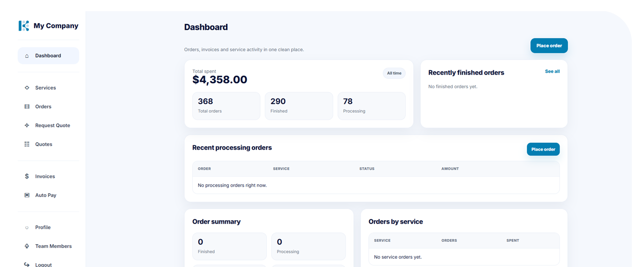
Task: Click the No service orders yet row
Action: 464,257
